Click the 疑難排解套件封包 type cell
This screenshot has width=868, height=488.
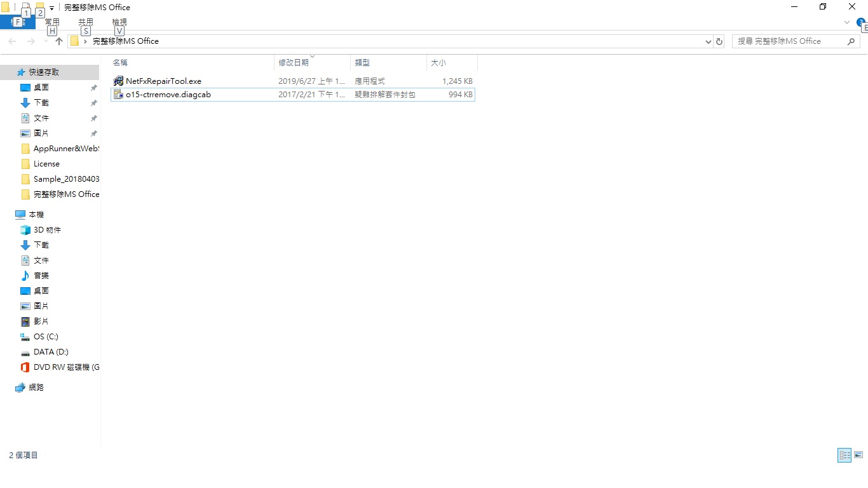(x=385, y=95)
